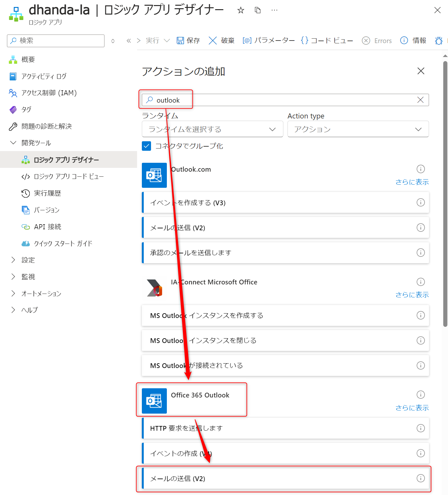Click the bug icon in the toolbar
This screenshot has height=495, width=448.
(x=439, y=41)
